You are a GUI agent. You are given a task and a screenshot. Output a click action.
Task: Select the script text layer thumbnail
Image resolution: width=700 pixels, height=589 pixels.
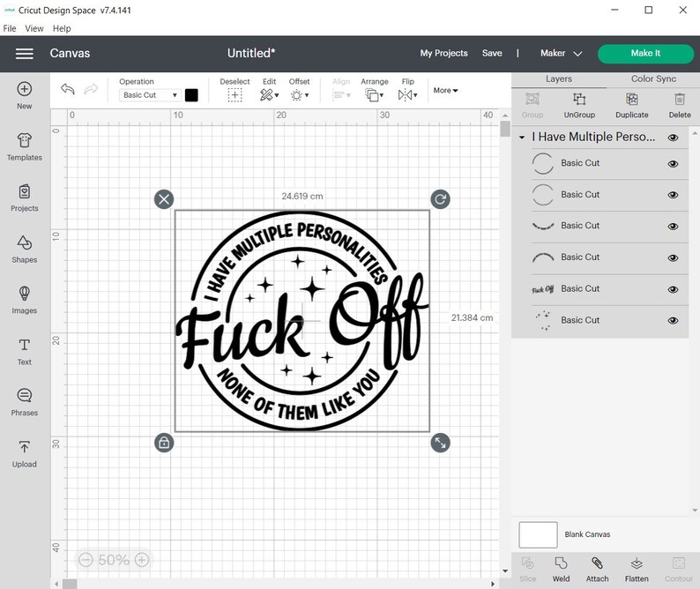tap(543, 289)
